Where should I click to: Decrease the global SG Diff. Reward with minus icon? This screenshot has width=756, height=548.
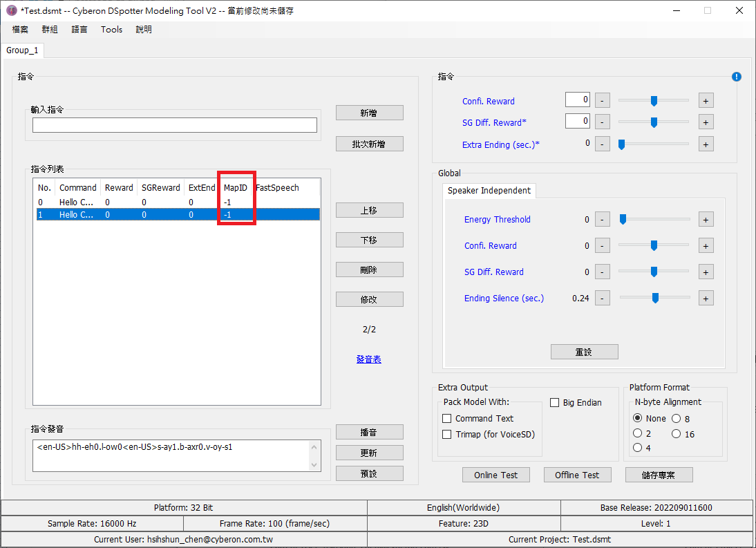pos(602,272)
